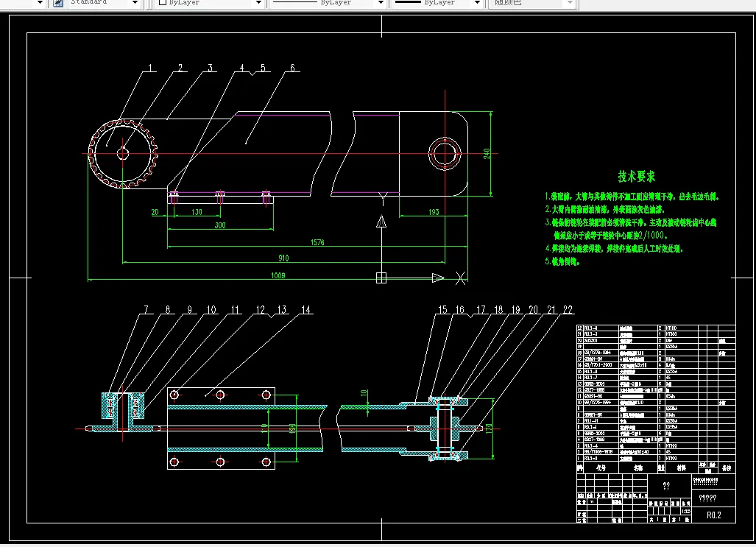Select the dimension text 910

point(283,258)
